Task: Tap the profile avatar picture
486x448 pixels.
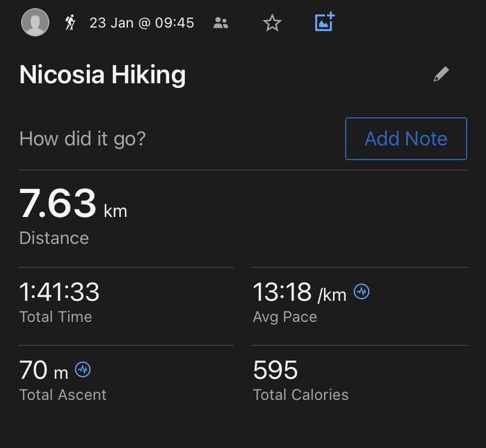Action: [x=35, y=22]
